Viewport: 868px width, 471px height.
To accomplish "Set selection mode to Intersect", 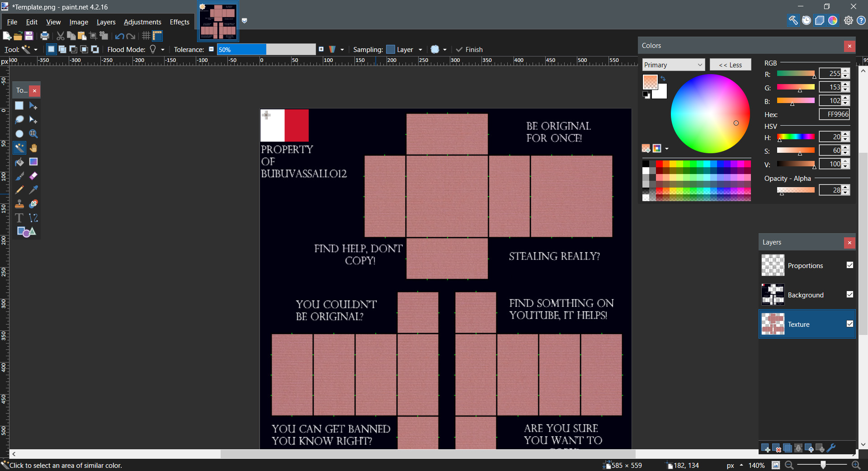I will [x=84, y=49].
